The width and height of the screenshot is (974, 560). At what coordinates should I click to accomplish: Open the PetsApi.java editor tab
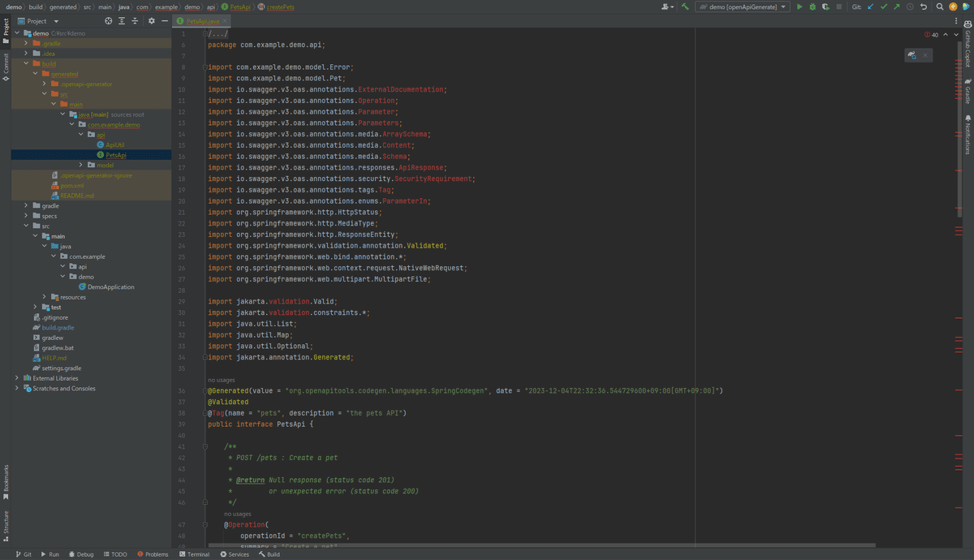point(203,22)
